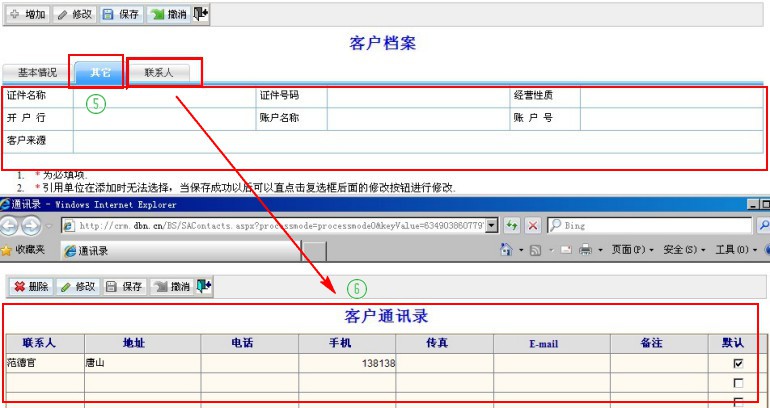Click 修改 (Edit) in the top toolbar
Viewport: 770px width, 408px height.
[x=74, y=15]
